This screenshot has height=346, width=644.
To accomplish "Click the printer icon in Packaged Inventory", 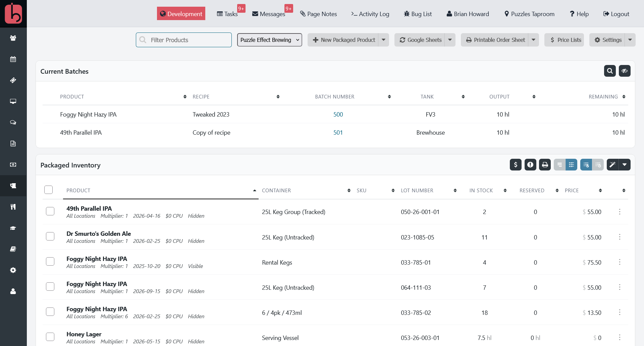I will pyautogui.click(x=545, y=164).
